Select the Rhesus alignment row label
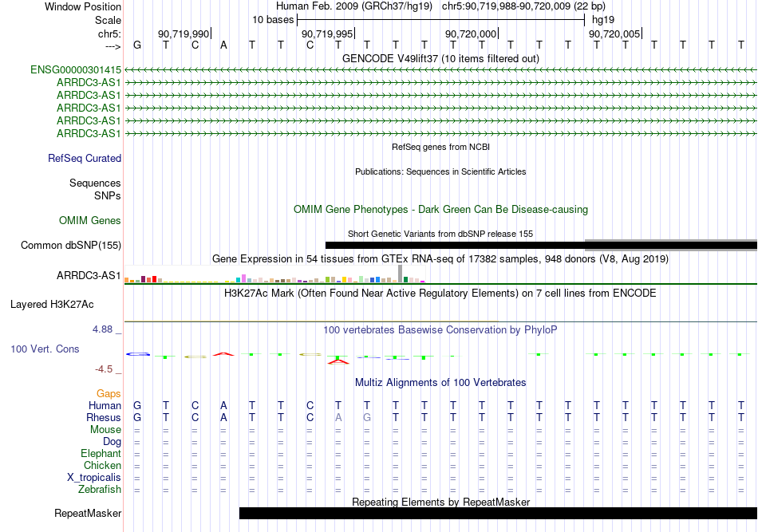Viewport: 758px width, 532px height. 104,417
